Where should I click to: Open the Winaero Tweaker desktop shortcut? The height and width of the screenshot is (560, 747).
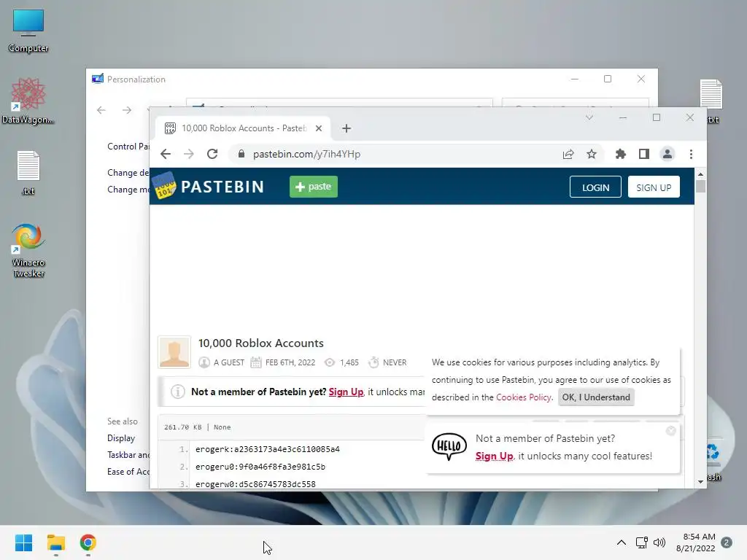pyautogui.click(x=28, y=250)
